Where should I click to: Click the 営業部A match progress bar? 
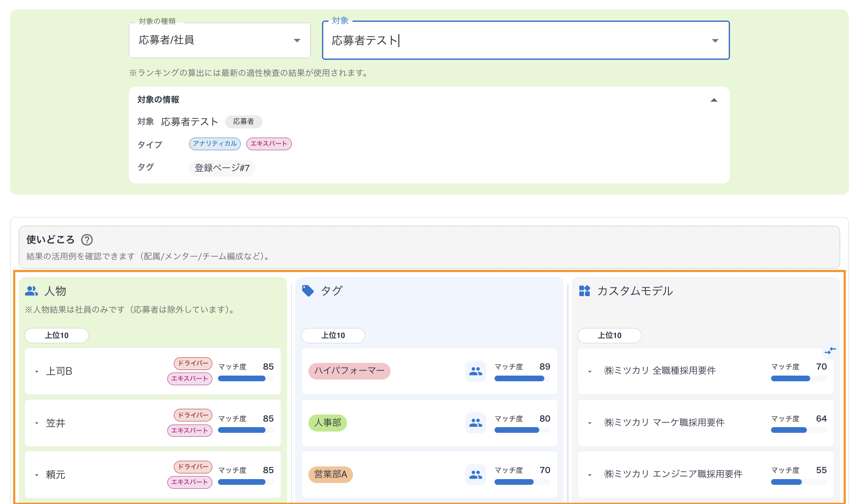pyautogui.click(x=522, y=482)
